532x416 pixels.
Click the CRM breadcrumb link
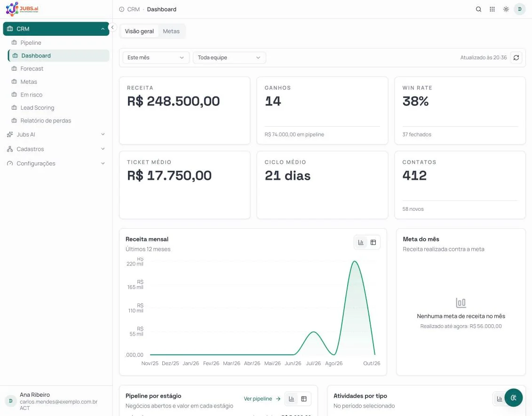133,9
